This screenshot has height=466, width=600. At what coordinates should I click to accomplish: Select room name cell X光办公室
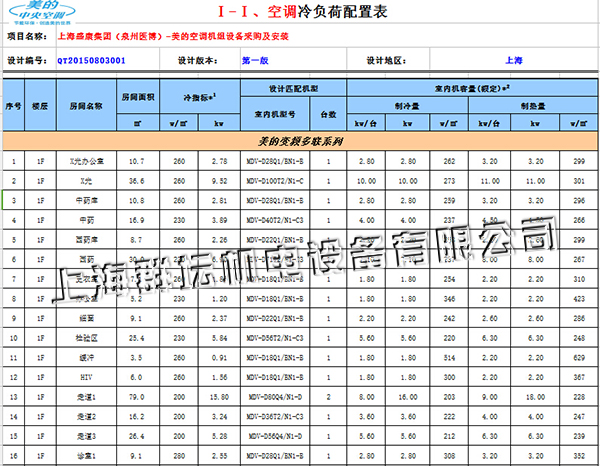click(x=86, y=161)
